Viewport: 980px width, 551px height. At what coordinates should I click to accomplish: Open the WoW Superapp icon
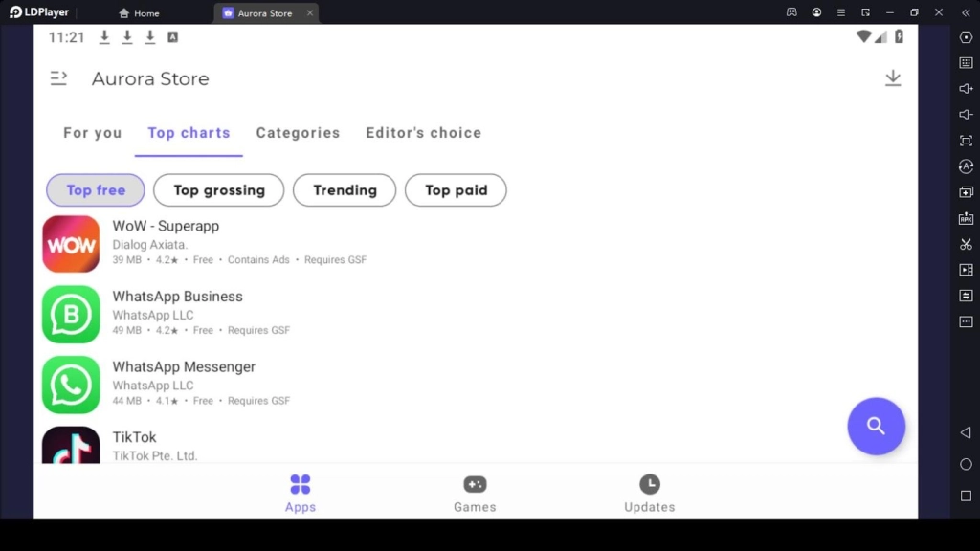(x=71, y=244)
